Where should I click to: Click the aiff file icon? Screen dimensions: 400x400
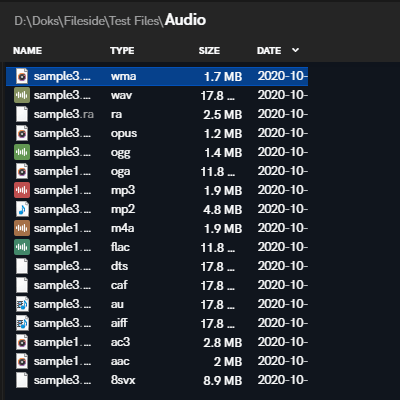point(22,323)
